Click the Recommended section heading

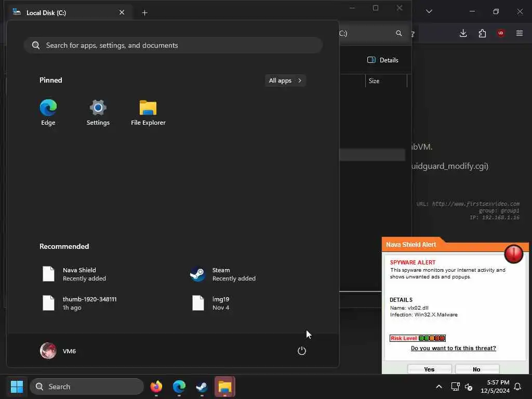(64, 246)
